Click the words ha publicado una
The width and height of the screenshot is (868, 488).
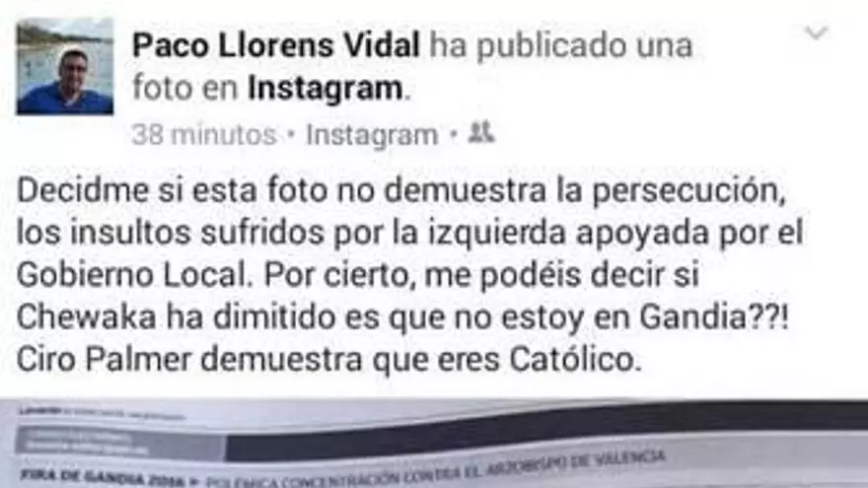pos(560,45)
